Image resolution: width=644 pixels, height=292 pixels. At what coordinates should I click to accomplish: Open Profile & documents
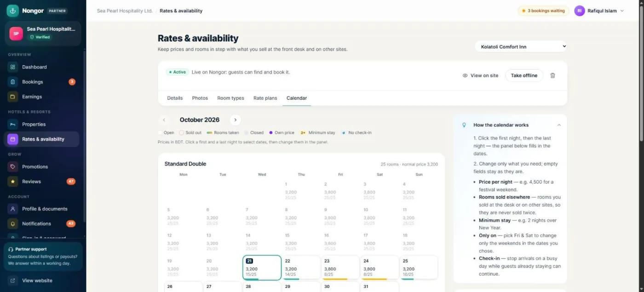click(41, 209)
